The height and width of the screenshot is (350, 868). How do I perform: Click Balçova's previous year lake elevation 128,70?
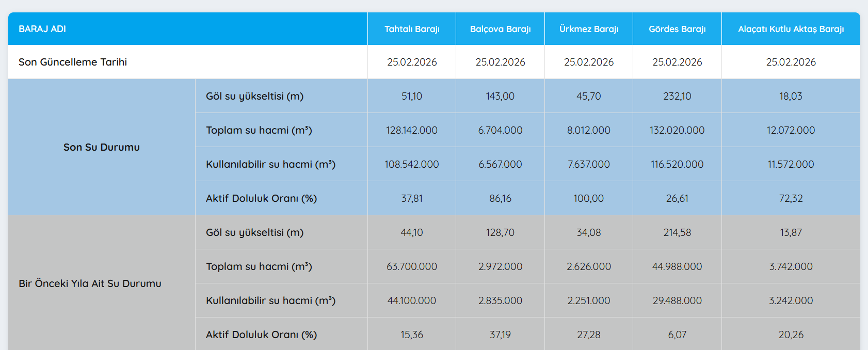[500, 232]
